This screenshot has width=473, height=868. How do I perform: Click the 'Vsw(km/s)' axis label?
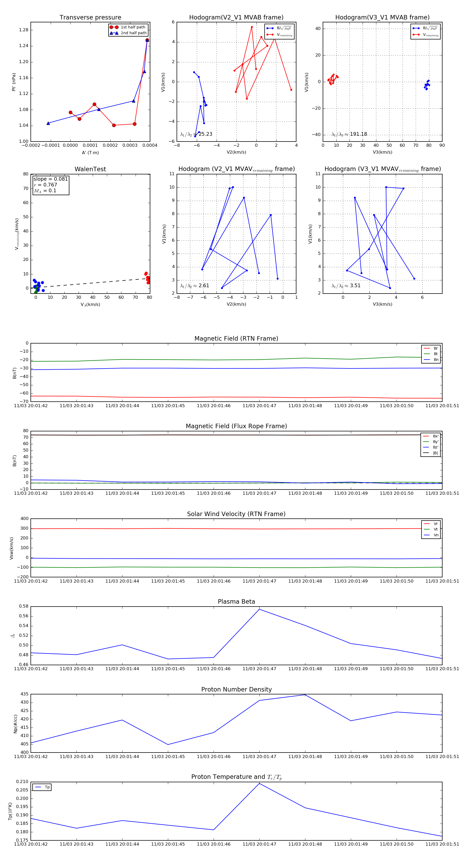point(11,548)
